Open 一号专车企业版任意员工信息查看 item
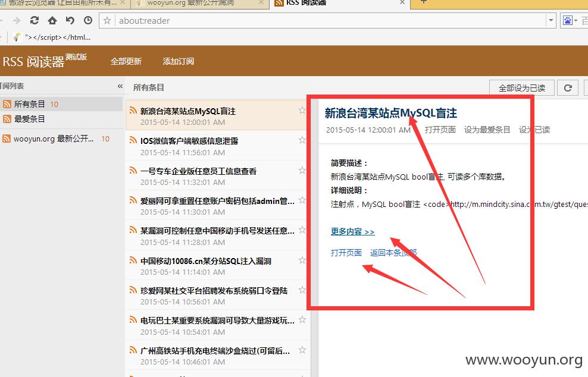 (x=217, y=176)
